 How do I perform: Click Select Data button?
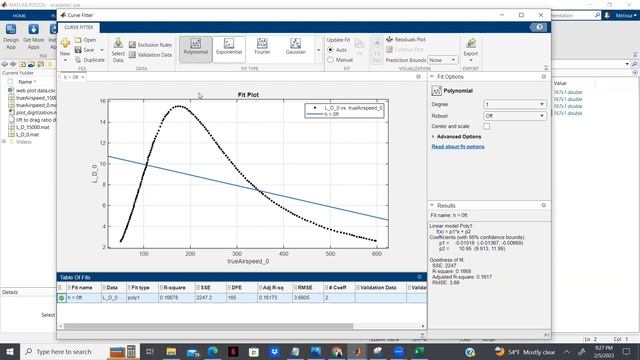pos(118,50)
